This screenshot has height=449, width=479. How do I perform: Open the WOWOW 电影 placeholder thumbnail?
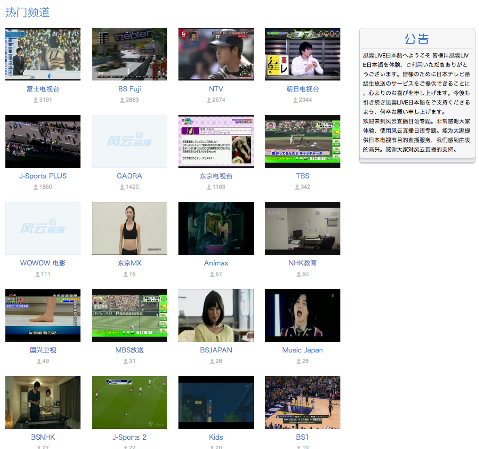pyautogui.click(x=43, y=228)
